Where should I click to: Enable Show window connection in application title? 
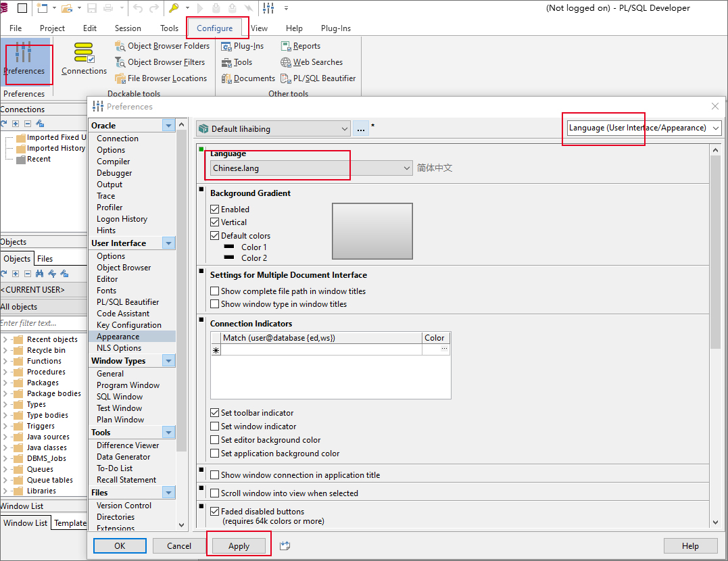click(214, 475)
